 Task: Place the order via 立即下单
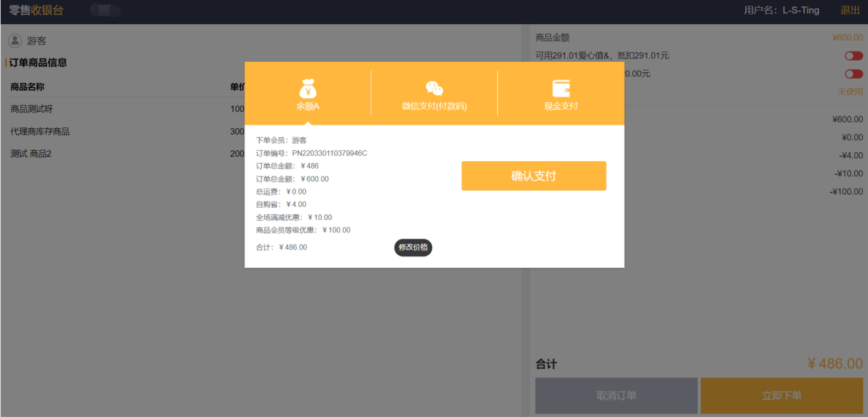click(781, 396)
